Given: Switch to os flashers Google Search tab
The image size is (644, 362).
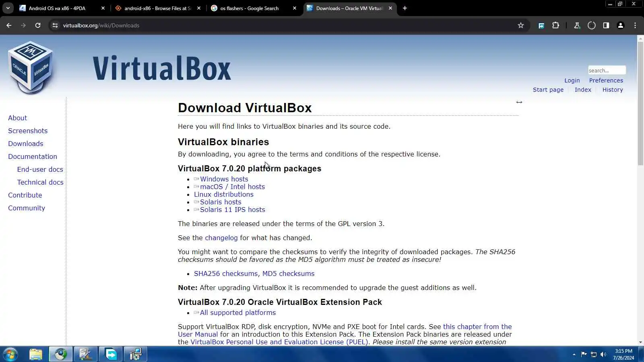Looking at the screenshot, I should pyautogui.click(x=249, y=8).
